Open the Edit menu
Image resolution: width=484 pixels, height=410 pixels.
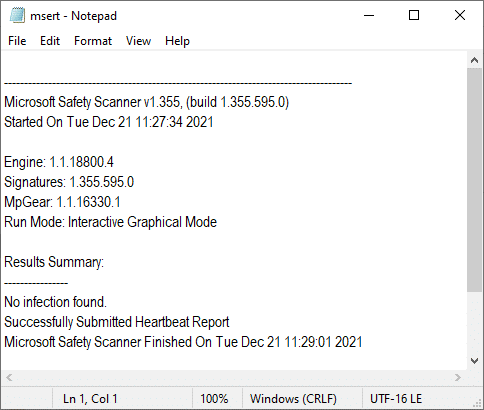(x=50, y=41)
